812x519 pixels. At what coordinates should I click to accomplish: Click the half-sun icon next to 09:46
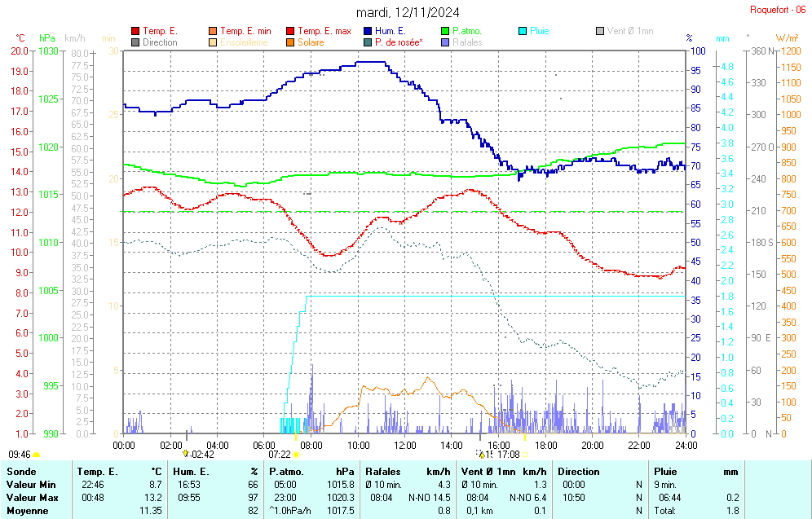click(x=36, y=455)
